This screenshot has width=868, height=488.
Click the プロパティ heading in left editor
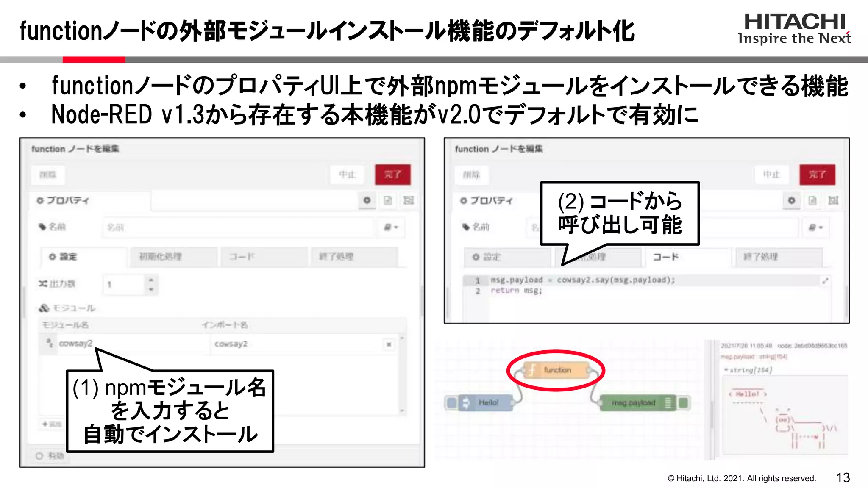click(x=63, y=200)
